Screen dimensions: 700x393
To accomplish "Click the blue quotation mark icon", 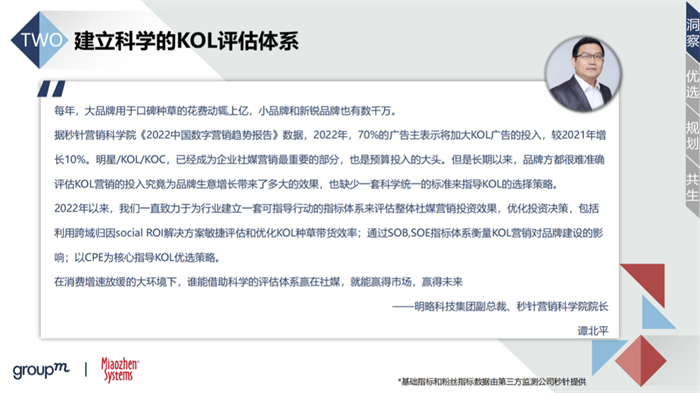I will [x=52, y=88].
